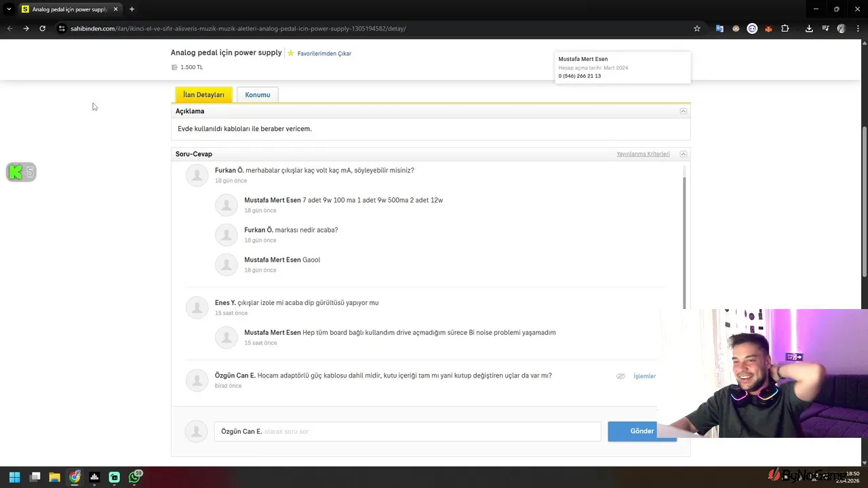Click Özgün Can E.'s question avatar
Screen dimensions: 868x488
click(197, 380)
